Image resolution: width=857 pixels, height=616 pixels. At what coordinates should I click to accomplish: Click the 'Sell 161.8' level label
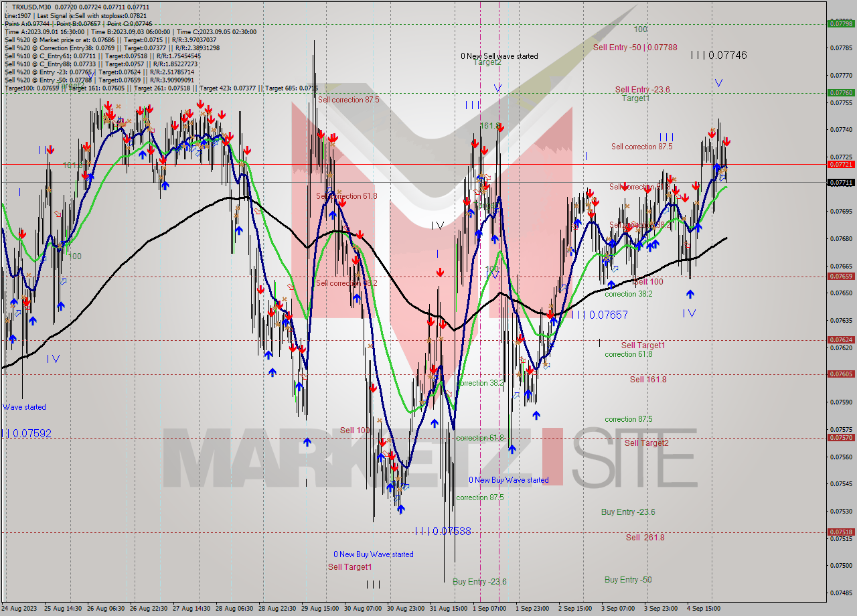[648, 380]
